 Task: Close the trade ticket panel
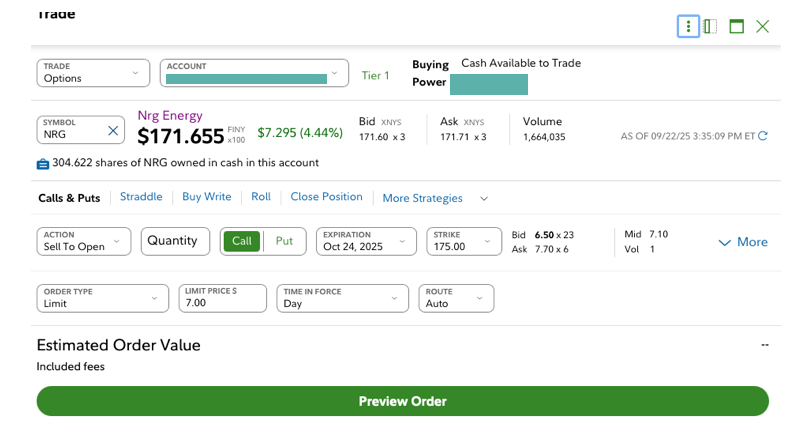pos(763,27)
